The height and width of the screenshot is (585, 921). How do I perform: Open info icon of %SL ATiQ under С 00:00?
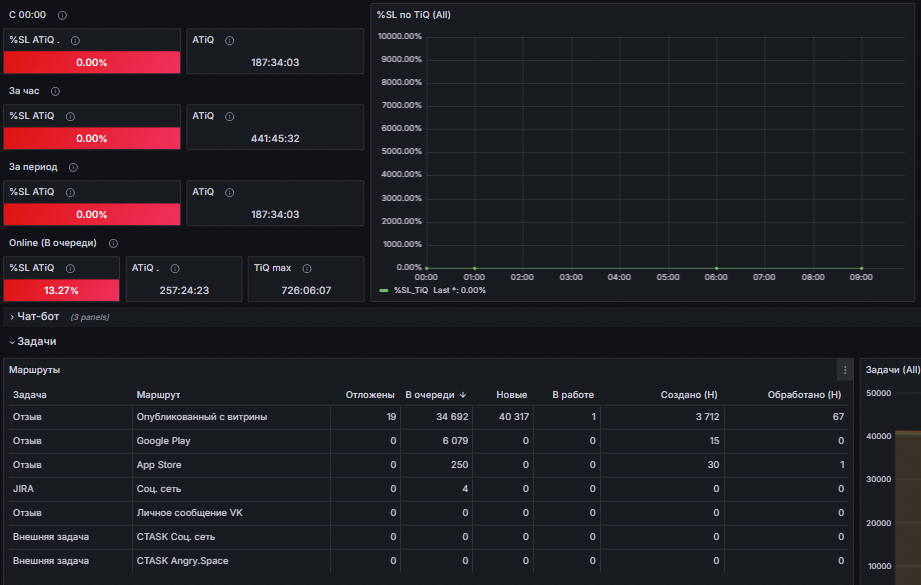75,41
